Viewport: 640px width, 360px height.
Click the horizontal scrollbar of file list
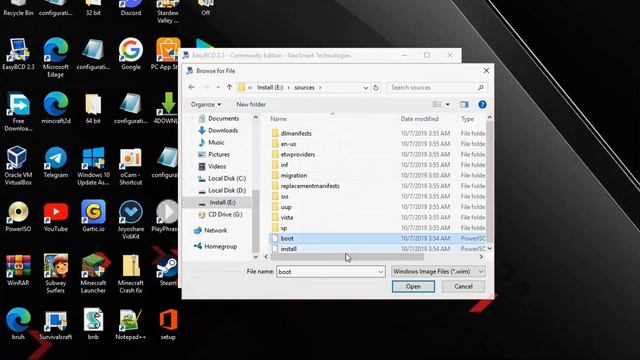(x=347, y=257)
